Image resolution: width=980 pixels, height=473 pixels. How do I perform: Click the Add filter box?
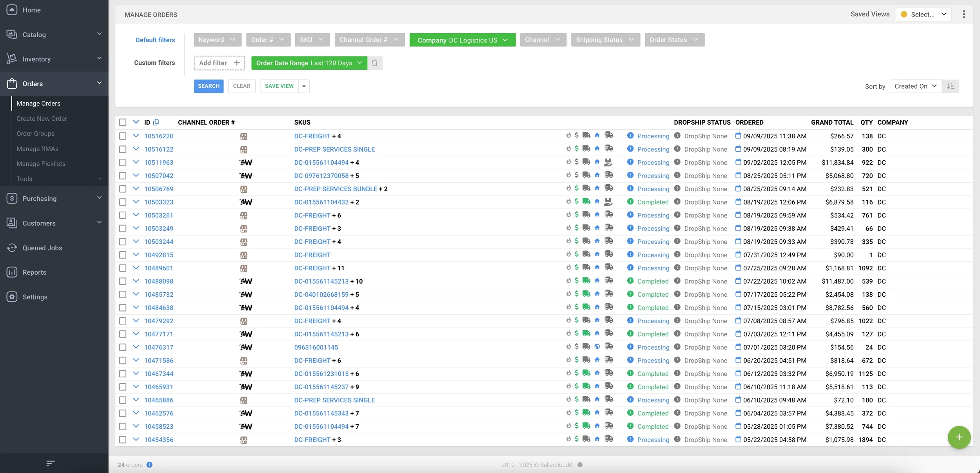pos(219,63)
